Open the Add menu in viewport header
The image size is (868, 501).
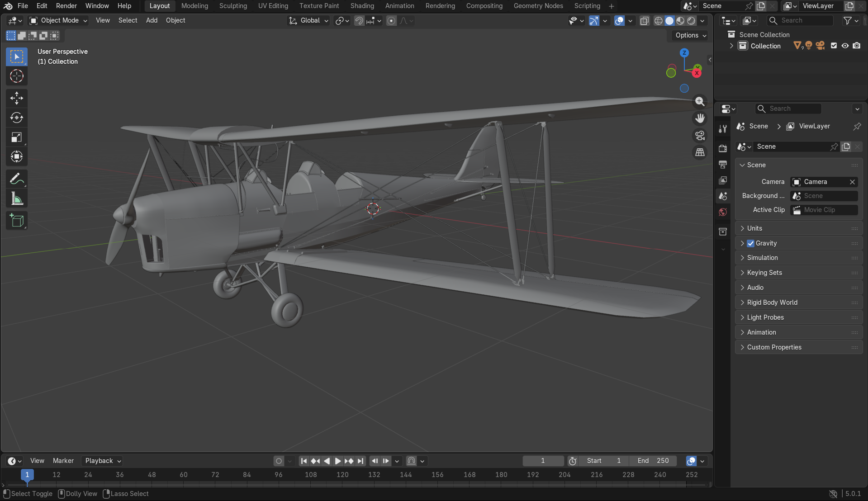[152, 20]
